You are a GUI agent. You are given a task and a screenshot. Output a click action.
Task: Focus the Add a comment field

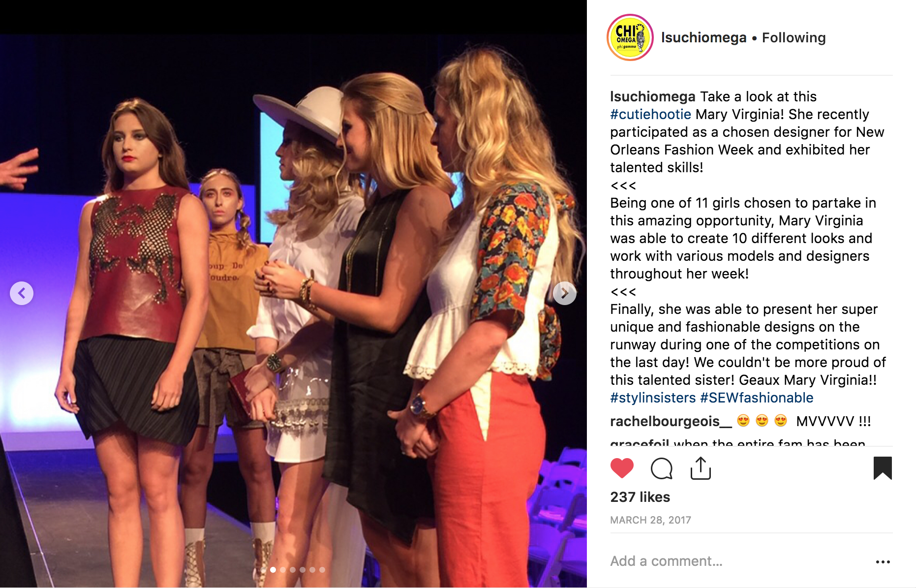pos(738,561)
